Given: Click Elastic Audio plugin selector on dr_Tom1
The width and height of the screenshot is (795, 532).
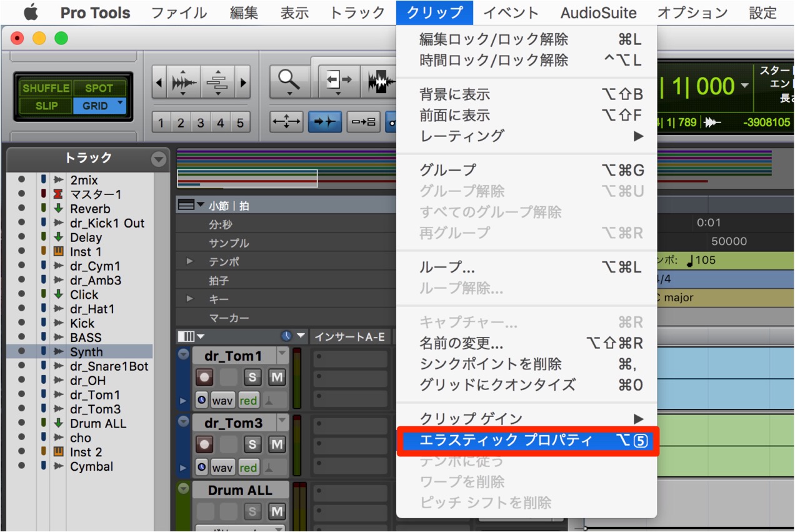Looking at the screenshot, I should pos(274,399).
